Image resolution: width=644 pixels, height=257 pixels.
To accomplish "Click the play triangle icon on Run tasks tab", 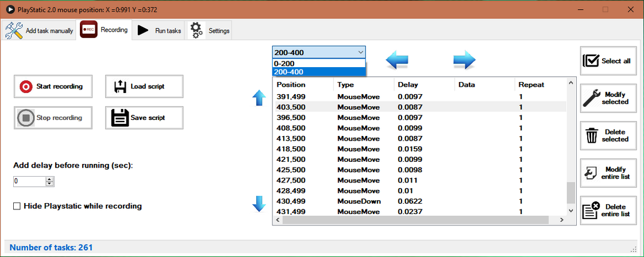I will pyautogui.click(x=143, y=30).
